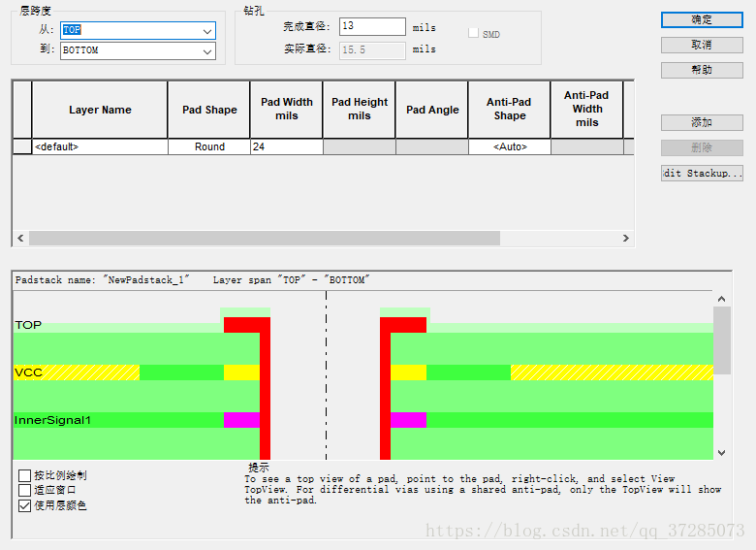Select the Anti-Pad Shape column header
Viewport: 756px width, 550px height.
[510, 110]
